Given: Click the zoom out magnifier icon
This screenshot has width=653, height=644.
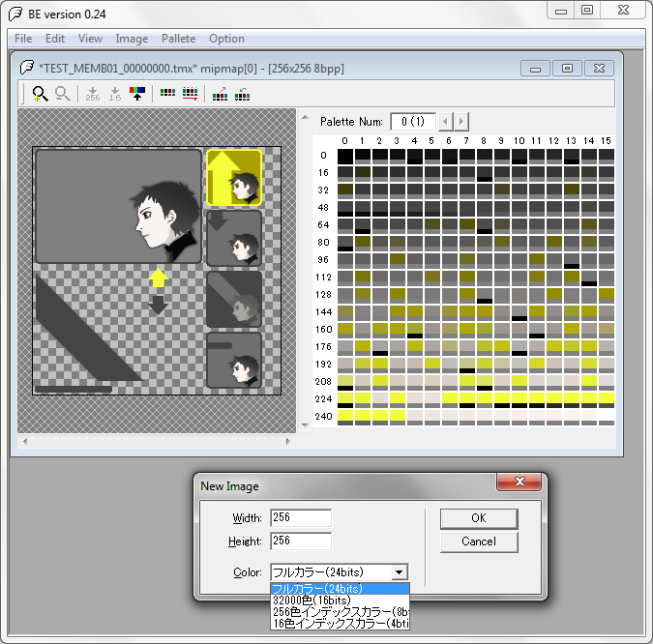Looking at the screenshot, I should 63,94.
